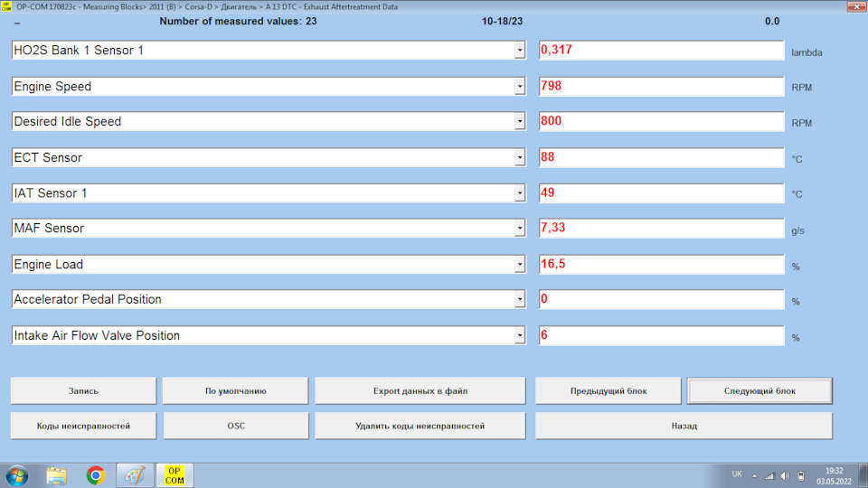Go to Предыдущий блок
Screen dimensions: 868x488
[609, 390]
